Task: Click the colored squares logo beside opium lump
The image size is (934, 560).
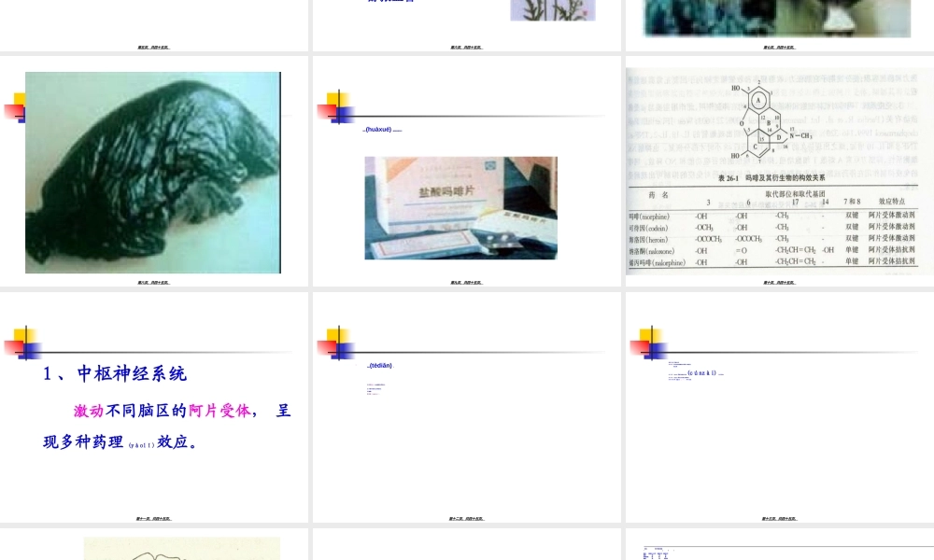Action: coord(16,107)
